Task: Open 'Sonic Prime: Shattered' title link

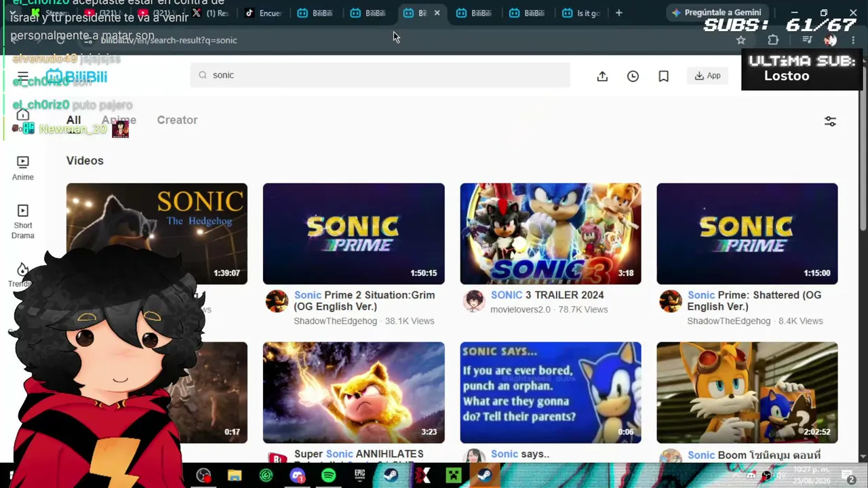Action: [x=755, y=301]
